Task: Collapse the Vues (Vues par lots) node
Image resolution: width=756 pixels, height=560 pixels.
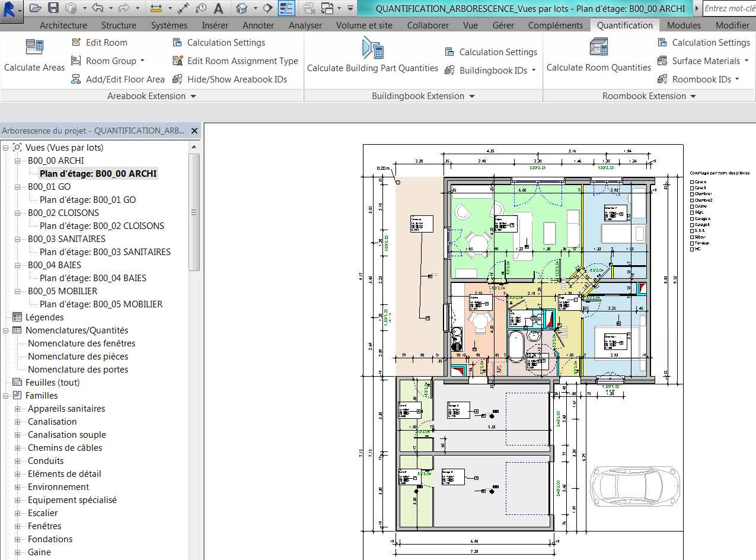Action: pos(5,148)
